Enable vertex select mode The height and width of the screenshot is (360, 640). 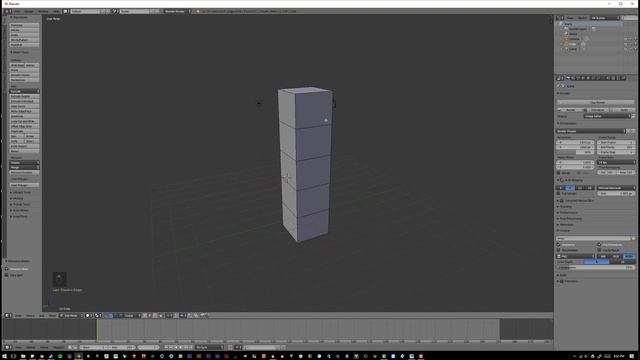pyautogui.click(x=145, y=316)
